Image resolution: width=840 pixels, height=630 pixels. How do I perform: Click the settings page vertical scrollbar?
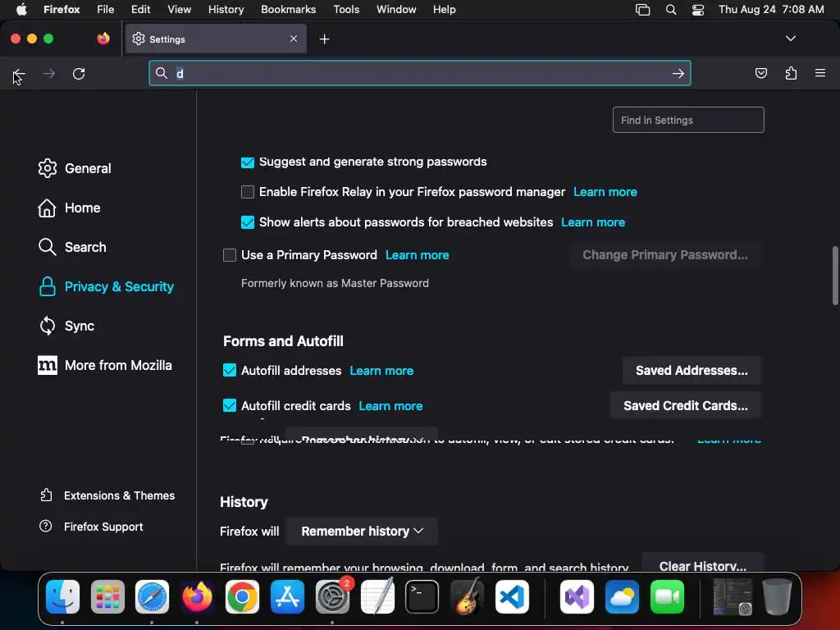tap(834, 276)
